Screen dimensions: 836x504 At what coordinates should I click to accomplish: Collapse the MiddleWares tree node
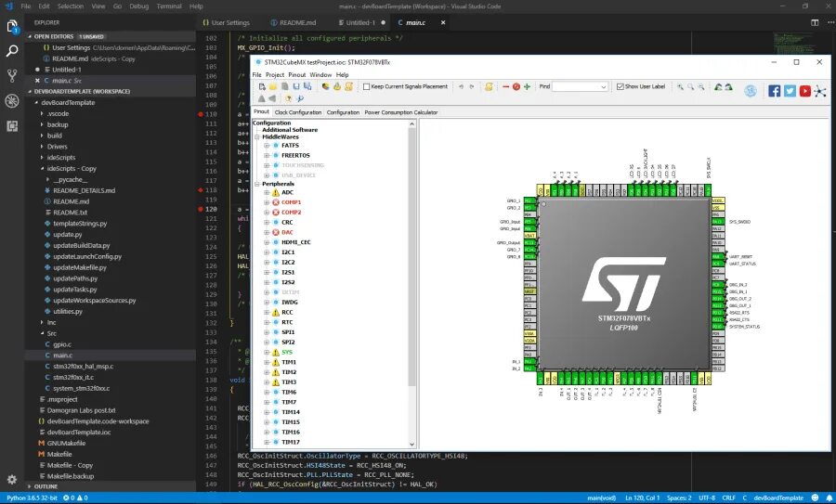257,137
